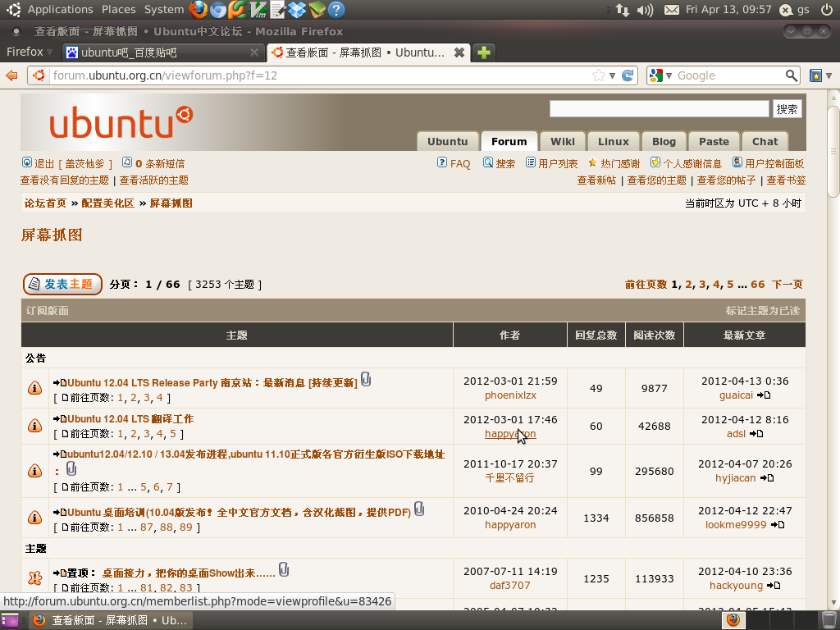Open the Ubuntu 12.04 LTS 翻译工作 topic

point(130,419)
